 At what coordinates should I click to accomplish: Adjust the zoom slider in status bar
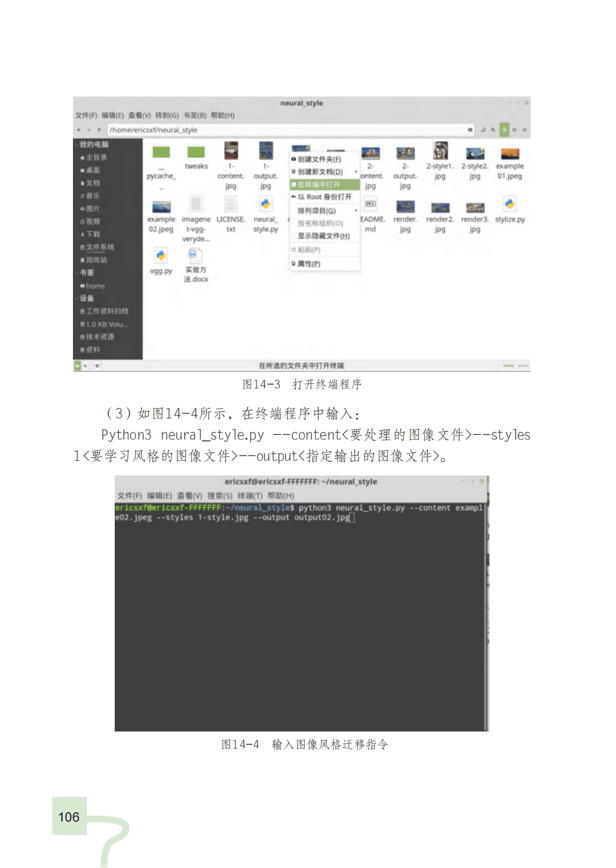(509, 366)
